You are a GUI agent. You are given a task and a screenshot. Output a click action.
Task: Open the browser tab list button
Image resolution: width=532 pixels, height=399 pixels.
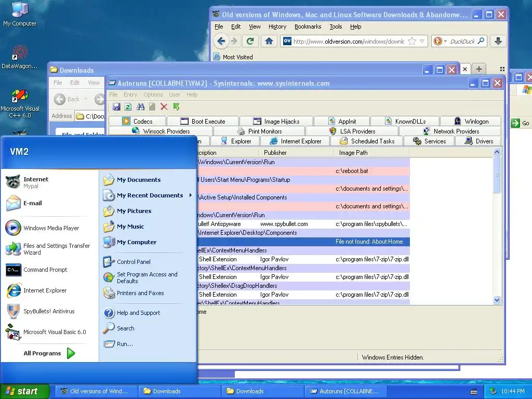[x=502, y=69]
